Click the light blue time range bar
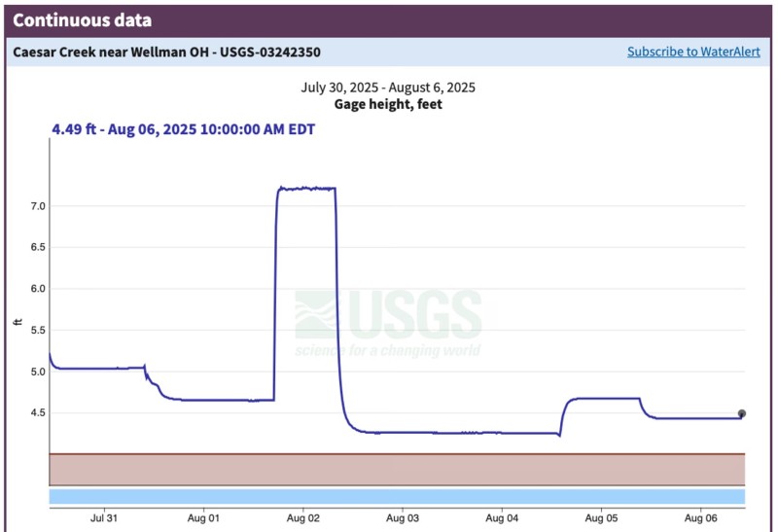Viewport: 778px width, 532px height. pos(397,496)
